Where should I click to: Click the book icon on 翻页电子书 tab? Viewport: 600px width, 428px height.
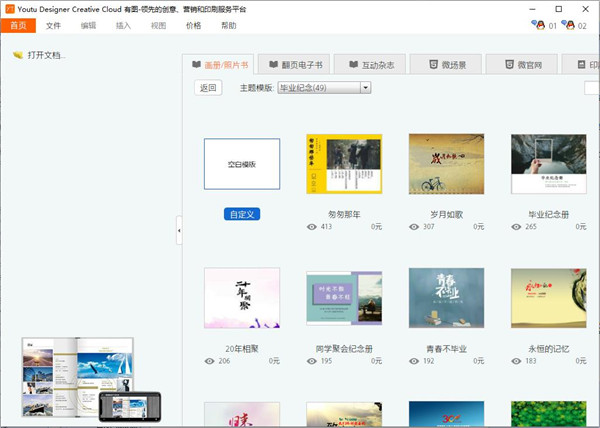pyautogui.click(x=272, y=64)
